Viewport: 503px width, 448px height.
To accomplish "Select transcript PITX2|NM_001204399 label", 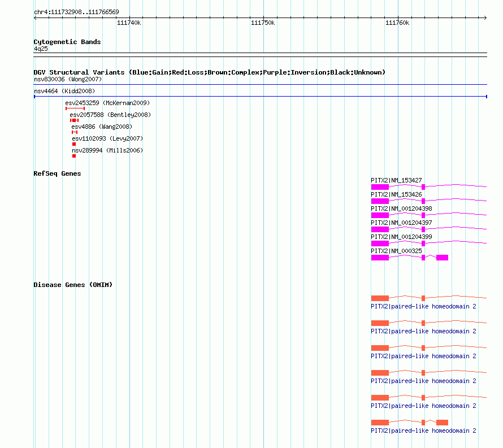I will pos(401,237).
